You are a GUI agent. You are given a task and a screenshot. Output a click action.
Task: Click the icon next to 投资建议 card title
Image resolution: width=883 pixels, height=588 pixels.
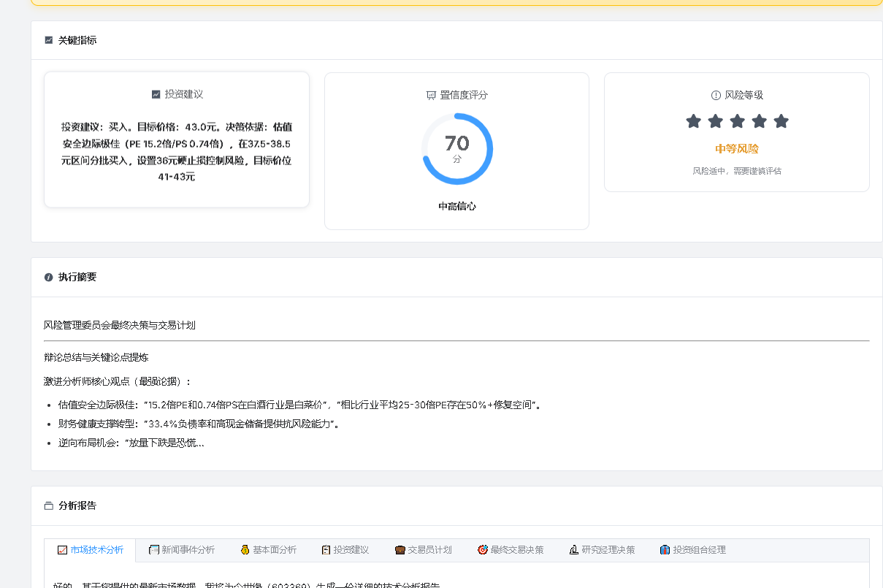click(x=156, y=94)
